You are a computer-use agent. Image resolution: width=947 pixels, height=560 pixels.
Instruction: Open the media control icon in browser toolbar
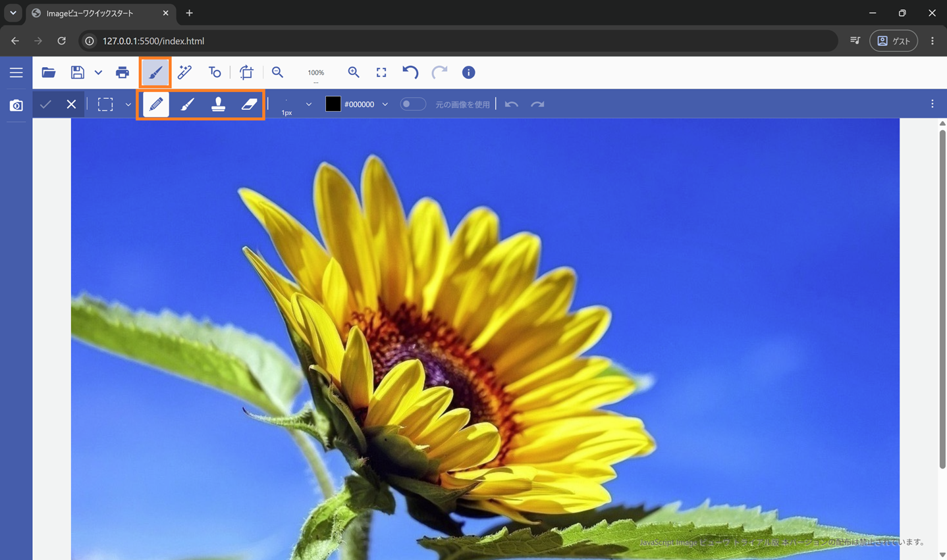click(x=855, y=41)
